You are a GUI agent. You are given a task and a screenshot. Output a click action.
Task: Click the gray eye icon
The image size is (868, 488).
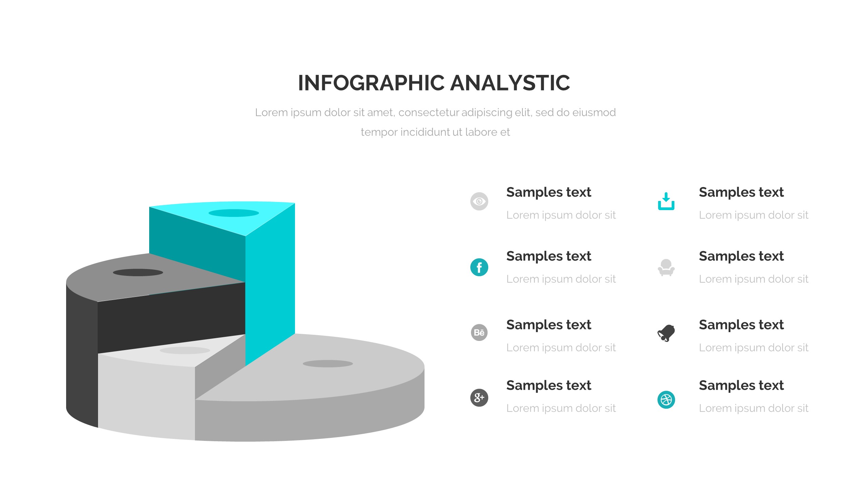[x=479, y=201]
